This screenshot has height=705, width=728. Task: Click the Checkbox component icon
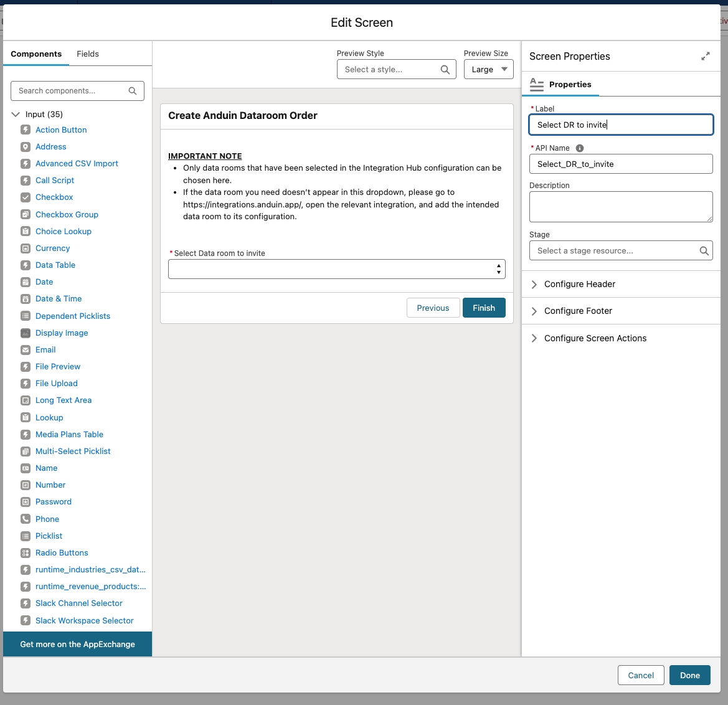pos(26,197)
